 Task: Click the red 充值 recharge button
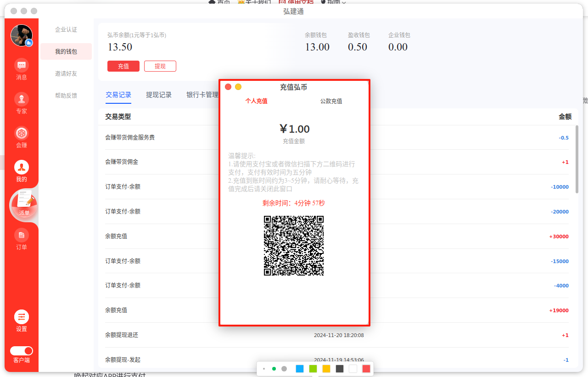tap(123, 66)
